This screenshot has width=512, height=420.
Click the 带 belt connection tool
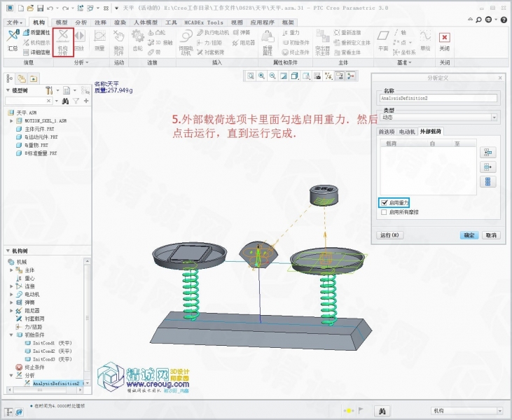154,52
